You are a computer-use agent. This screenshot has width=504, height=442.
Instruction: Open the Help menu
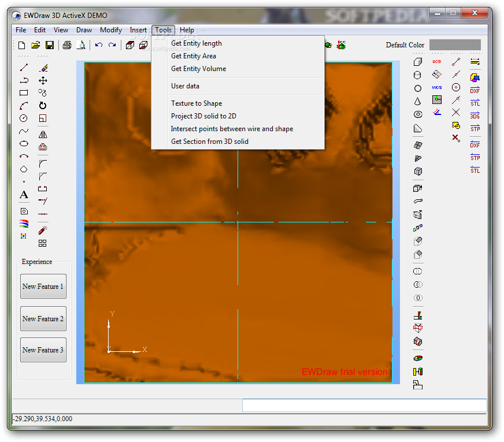click(187, 30)
